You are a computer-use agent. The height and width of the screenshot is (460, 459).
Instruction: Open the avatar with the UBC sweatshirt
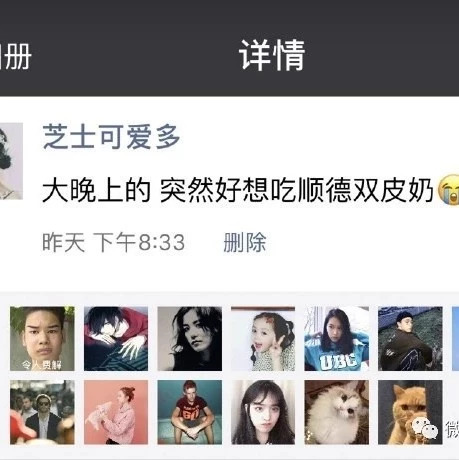(x=337, y=338)
